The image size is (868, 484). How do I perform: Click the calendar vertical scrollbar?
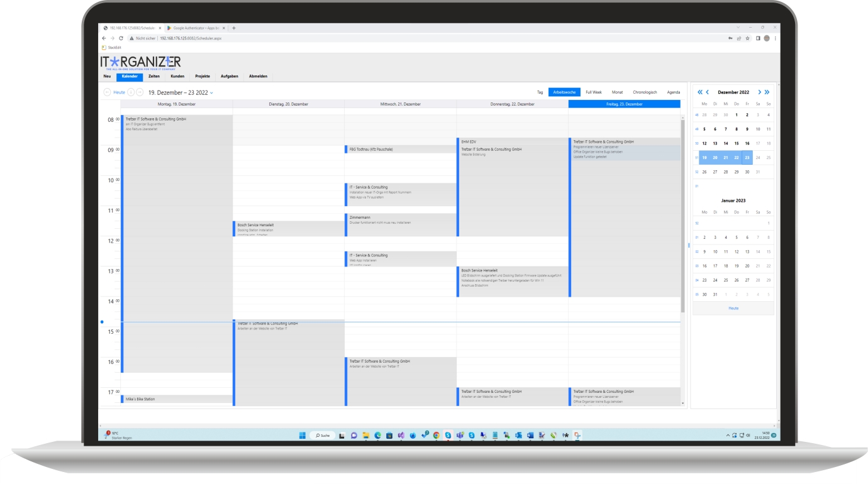[x=682, y=216]
